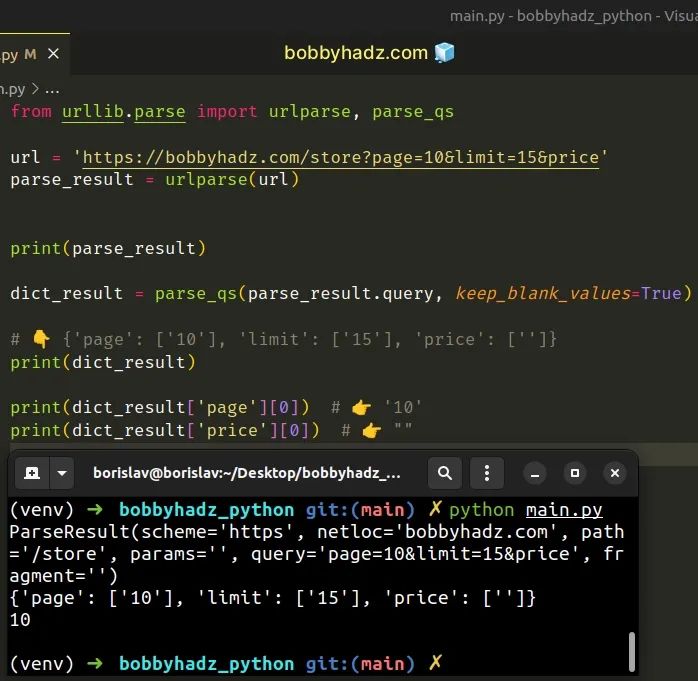
Task: Click dict_result['page'][0] code line
Action: point(160,407)
